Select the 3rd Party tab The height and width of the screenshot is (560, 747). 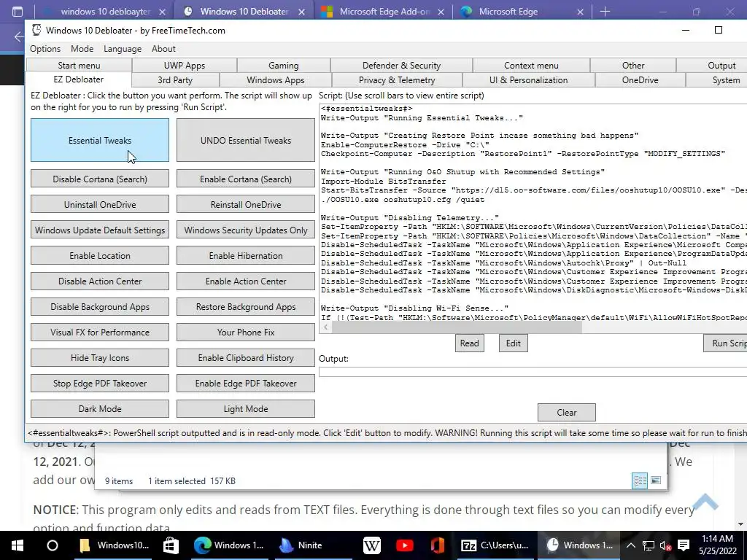[175, 80]
